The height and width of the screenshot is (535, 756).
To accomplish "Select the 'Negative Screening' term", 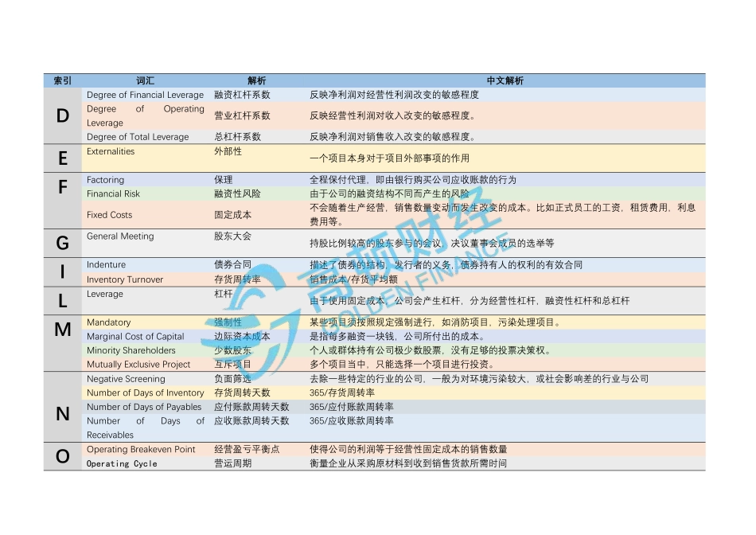I will tap(126, 379).
